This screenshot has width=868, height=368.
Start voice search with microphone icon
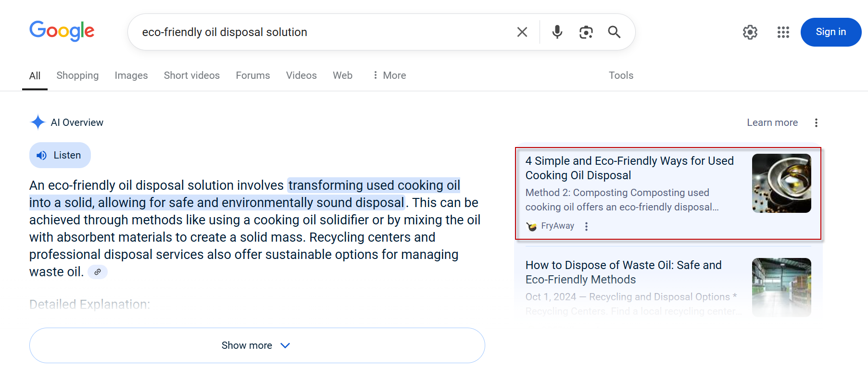[557, 32]
